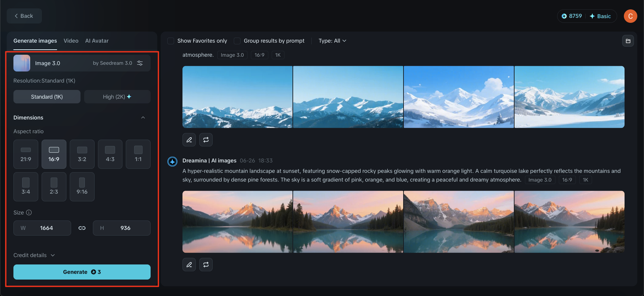Click 1K tag beside 'atmosphere.'
Screen dimensions: 644x296
coord(278,55)
